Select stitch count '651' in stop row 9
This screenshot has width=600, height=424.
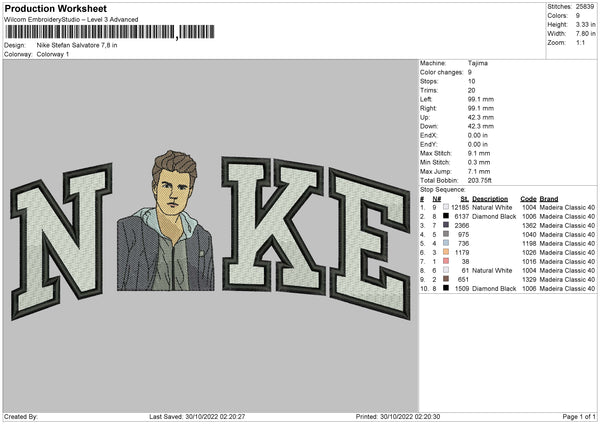tap(463, 279)
